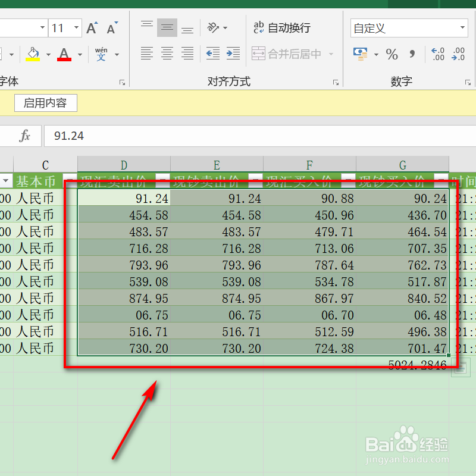This screenshot has height=476, width=476.
Task: Click wén phonetic guide button
Action: tap(101, 54)
